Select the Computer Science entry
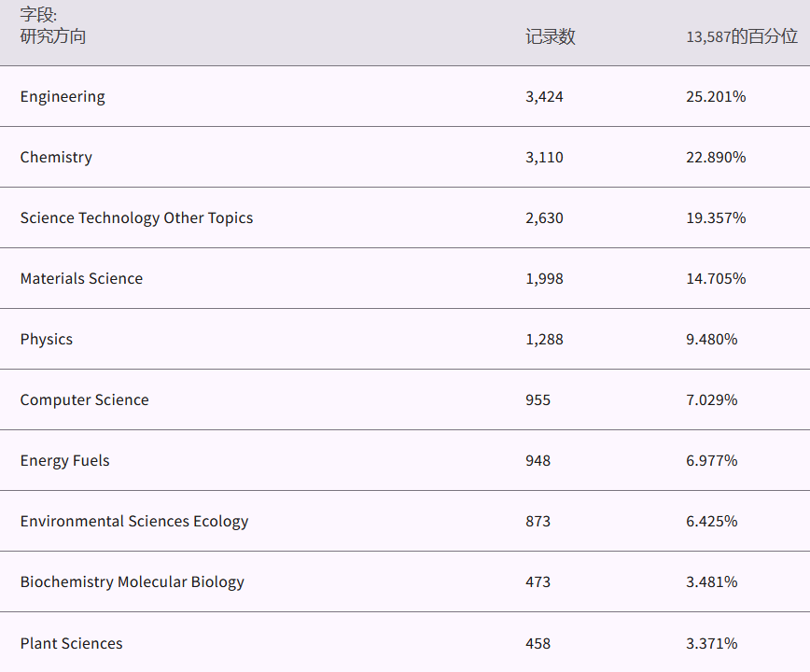This screenshot has height=672, width=810. pos(84,399)
